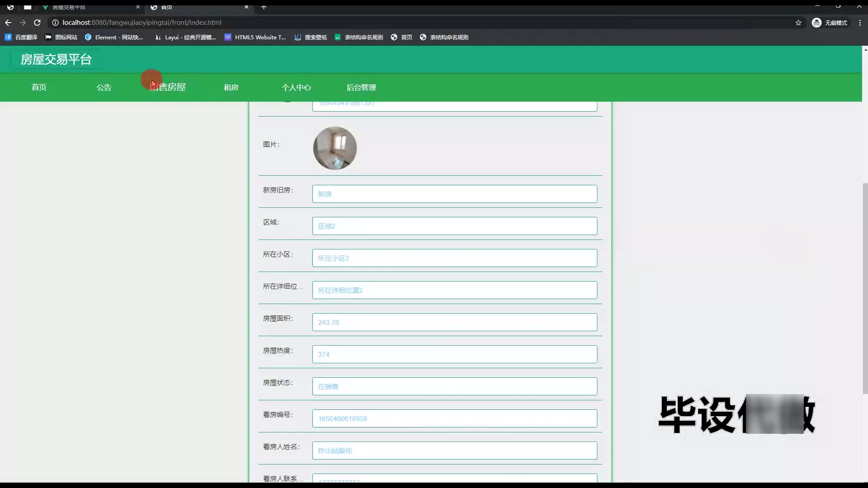Screen dimensions: 868x488
Task: Open the new tab plus button
Action: click(x=264, y=7)
